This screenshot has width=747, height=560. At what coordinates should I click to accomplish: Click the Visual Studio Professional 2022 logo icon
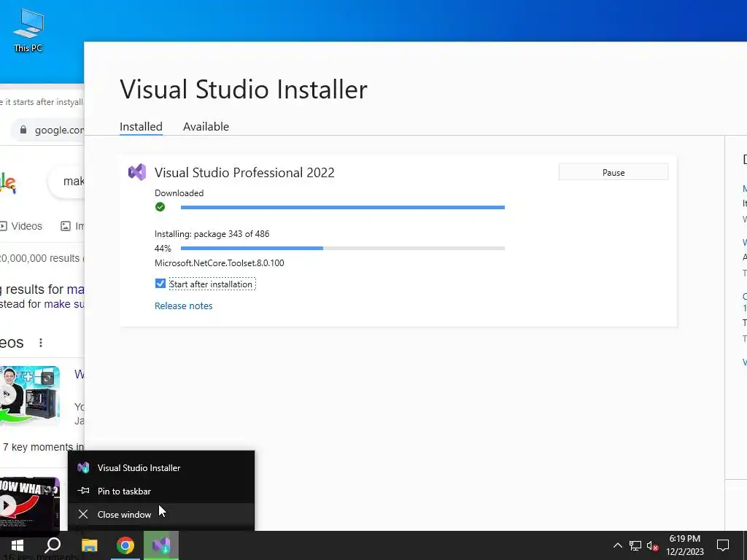point(137,172)
